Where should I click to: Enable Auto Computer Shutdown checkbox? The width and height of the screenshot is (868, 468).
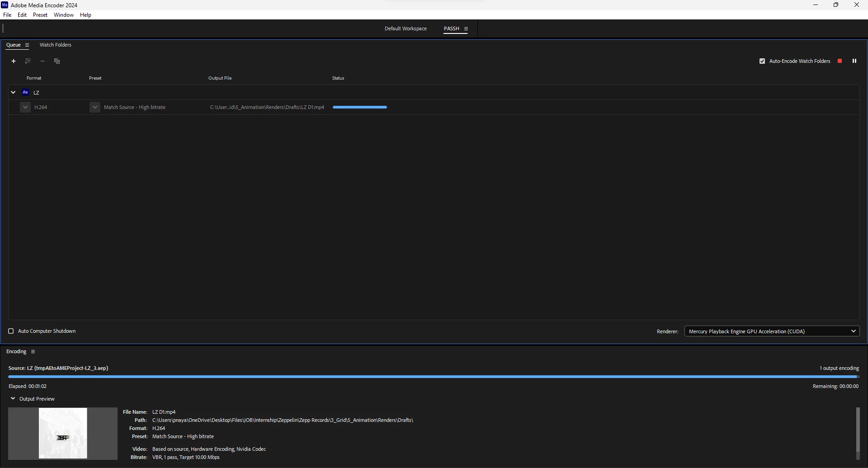pos(11,331)
